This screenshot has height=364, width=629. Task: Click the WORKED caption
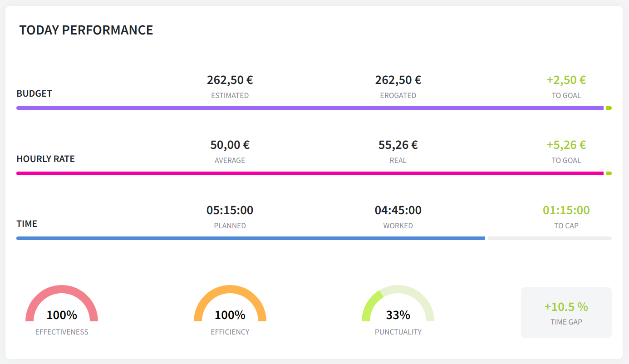tap(398, 226)
